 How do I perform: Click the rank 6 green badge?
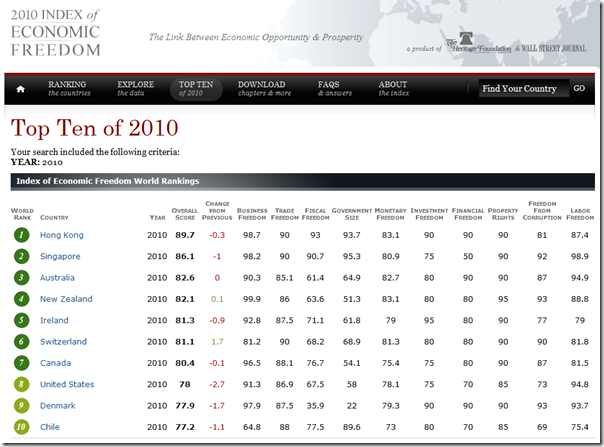tap(22, 341)
